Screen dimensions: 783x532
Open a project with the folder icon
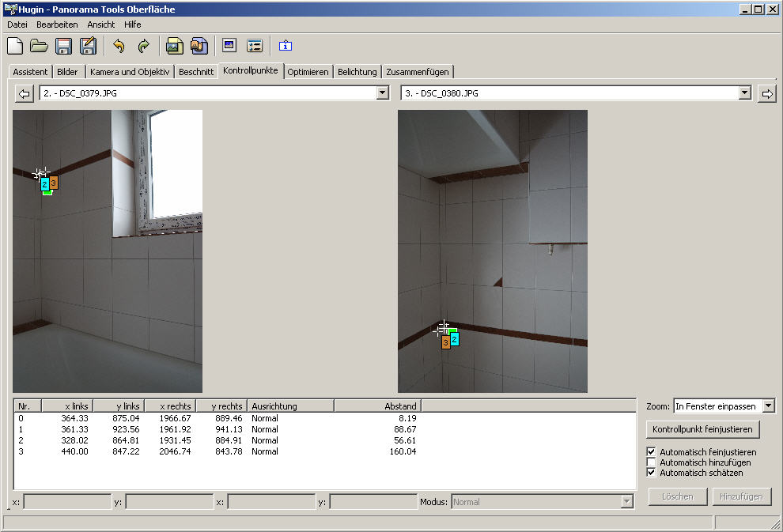coord(40,46)
